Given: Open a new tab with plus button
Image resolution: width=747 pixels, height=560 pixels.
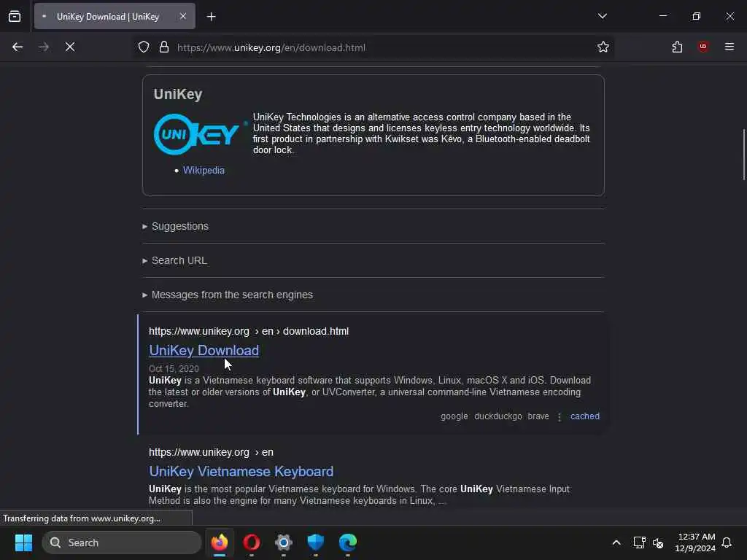Looking at the screenshot, I should [x=211, y=17].
